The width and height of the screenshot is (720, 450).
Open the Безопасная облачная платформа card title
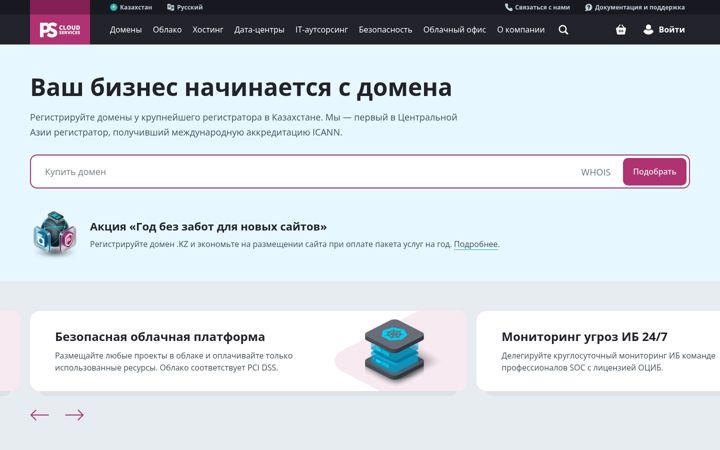(x=160, y=337)
